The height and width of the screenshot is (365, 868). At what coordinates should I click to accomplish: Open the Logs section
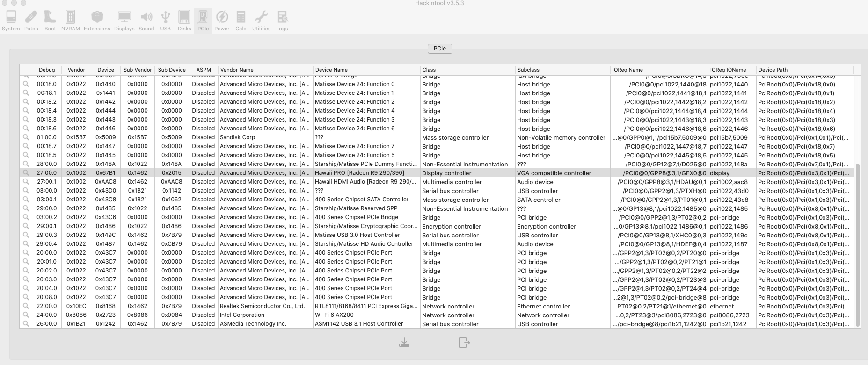282,21
